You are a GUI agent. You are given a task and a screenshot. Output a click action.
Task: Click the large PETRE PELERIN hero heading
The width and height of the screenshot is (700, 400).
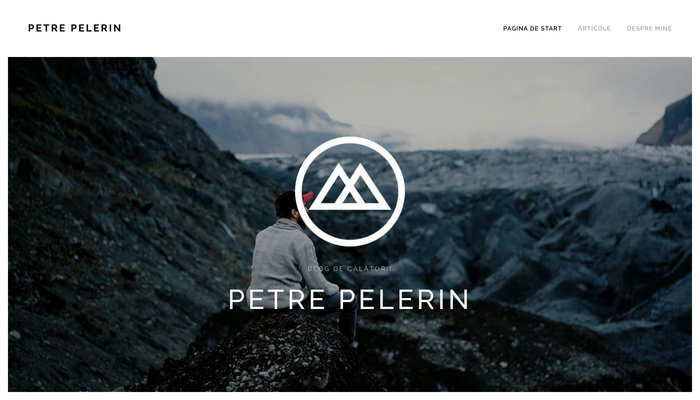coord(349,300)
